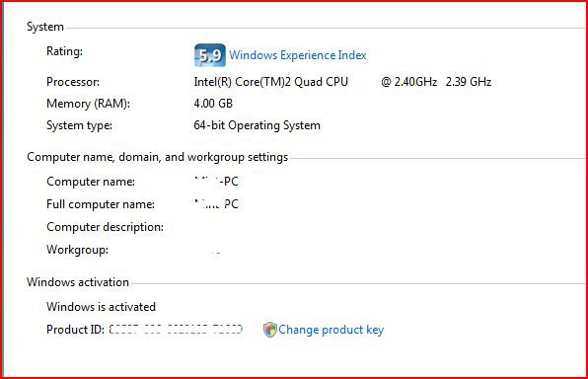Click the shield icon beside Change product key
Image resolution: width=588 pixels, height=379 pixels.
click(x=270, y=330)
